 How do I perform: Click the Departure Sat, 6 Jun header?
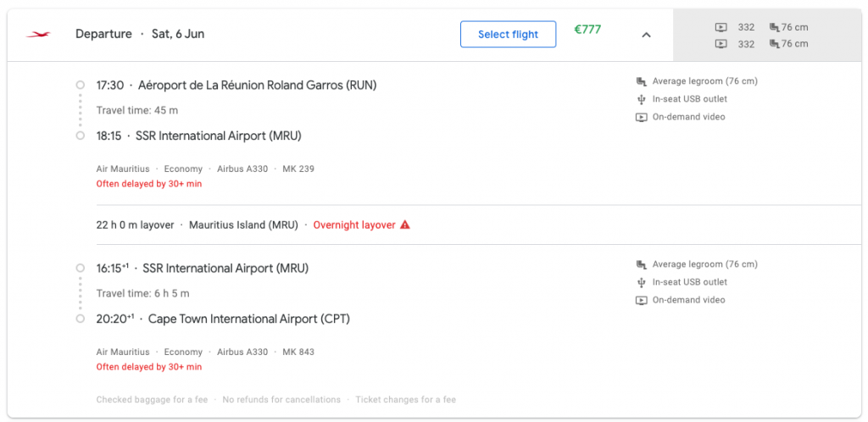point(140,34)
